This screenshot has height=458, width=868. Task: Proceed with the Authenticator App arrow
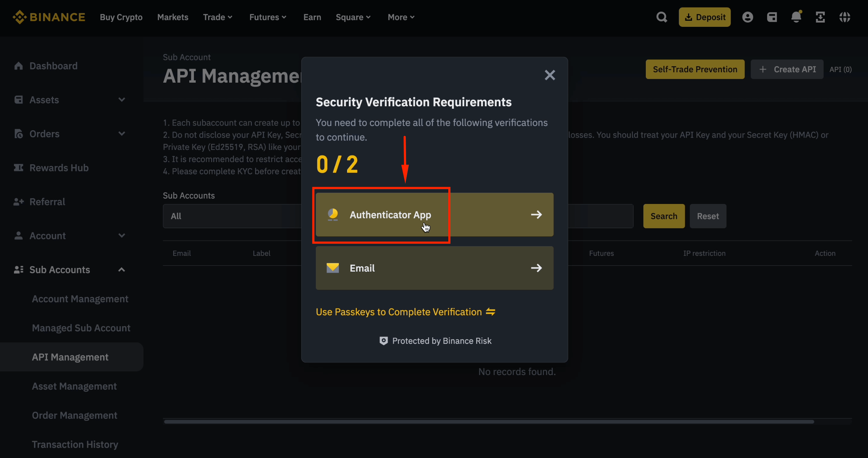pyautogui.click(x=536, y=215)
